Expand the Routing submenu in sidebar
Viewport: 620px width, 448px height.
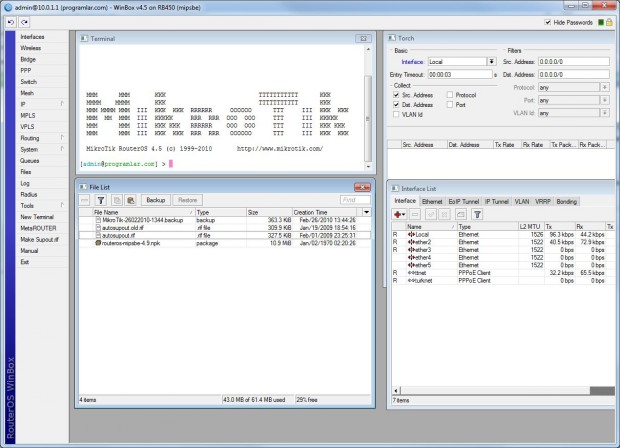[x=62, y=138]
